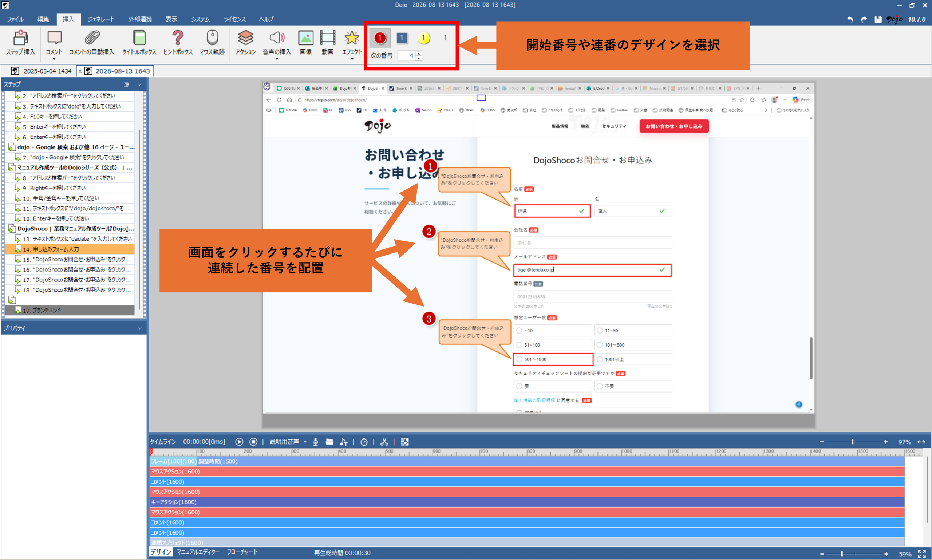
Task: Select the red circle number design
Action: click(x=380, y=38)
